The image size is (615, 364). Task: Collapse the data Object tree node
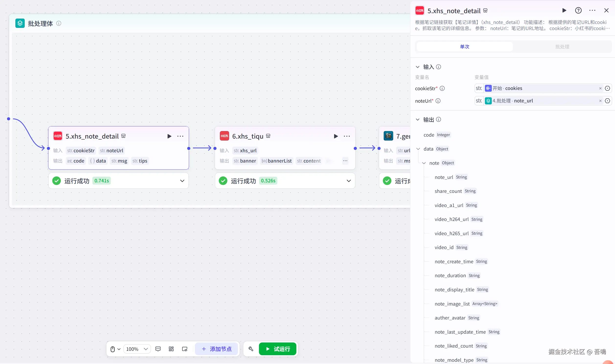coord(418,149)
